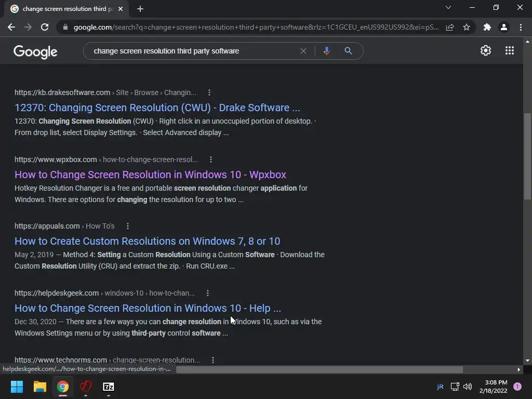
Task: Open Chrome's three-dot menu
Action: 521,27
